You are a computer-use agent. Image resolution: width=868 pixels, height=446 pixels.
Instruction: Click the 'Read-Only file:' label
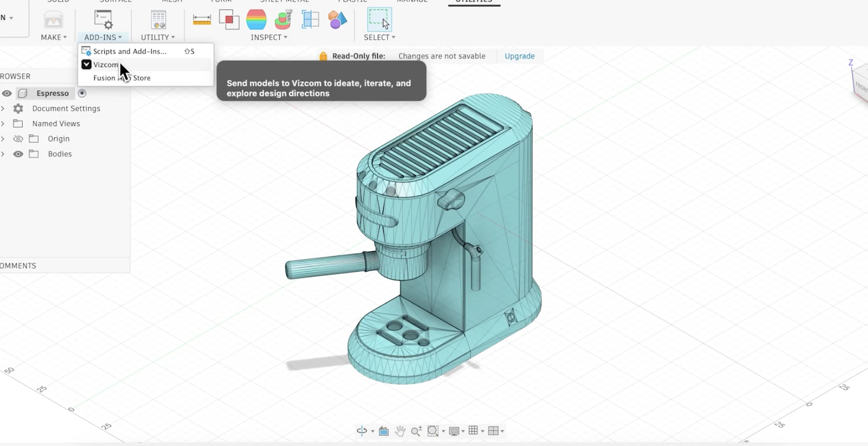pyautogui.click(x=359, y=56)
